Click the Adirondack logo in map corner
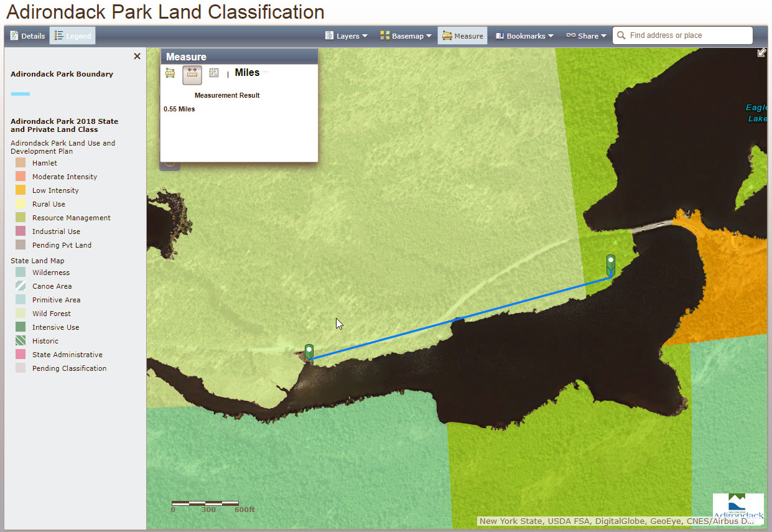The image size is (772, 532). (738, 509)
